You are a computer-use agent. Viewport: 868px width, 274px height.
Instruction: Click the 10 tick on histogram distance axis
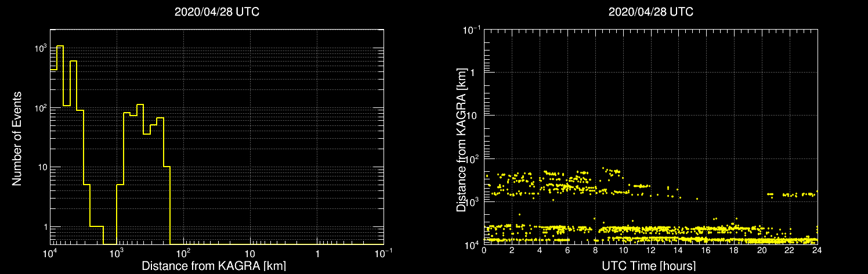click(x=250, y=254)
